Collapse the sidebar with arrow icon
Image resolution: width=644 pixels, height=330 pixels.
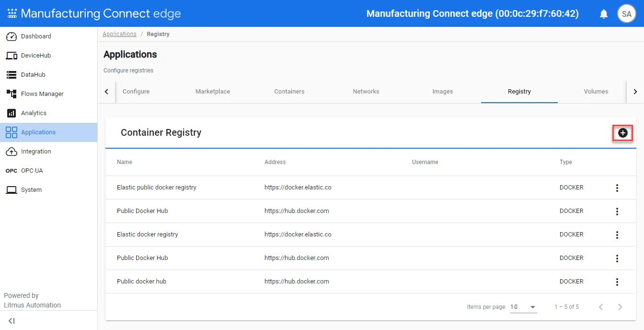coord(12,321)
